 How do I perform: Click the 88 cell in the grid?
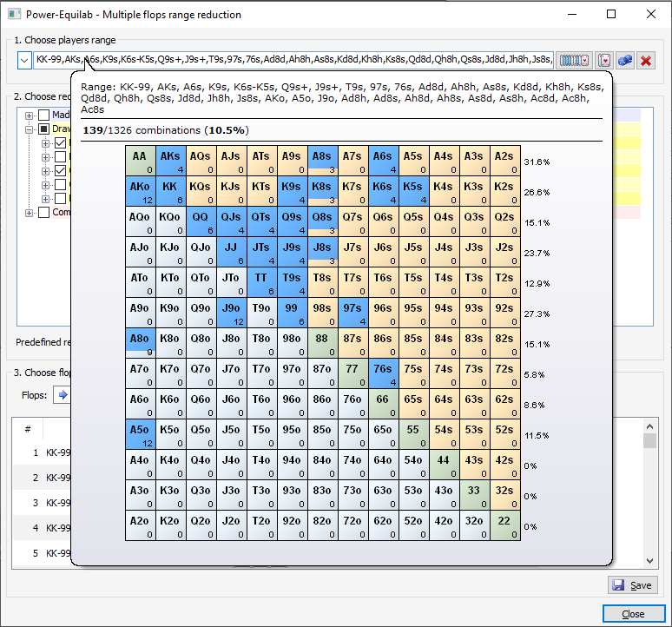tap(323, 343)
